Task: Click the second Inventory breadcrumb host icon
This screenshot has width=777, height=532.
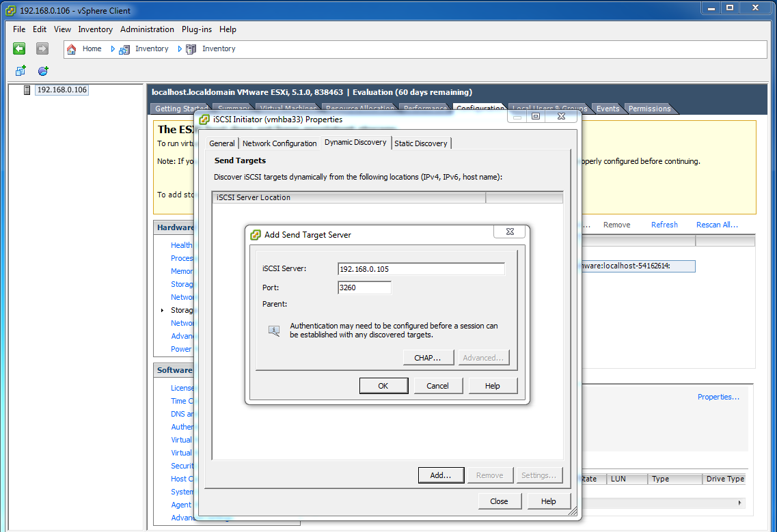Action: [x=191, y=49]
